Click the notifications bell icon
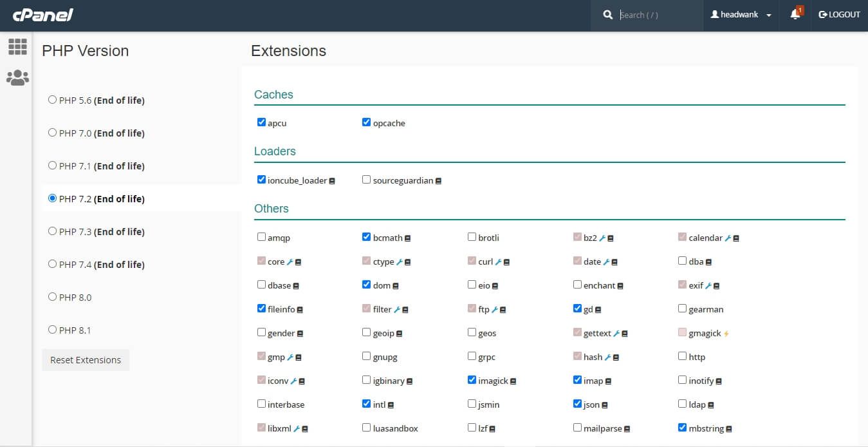 tap(795, 15)
